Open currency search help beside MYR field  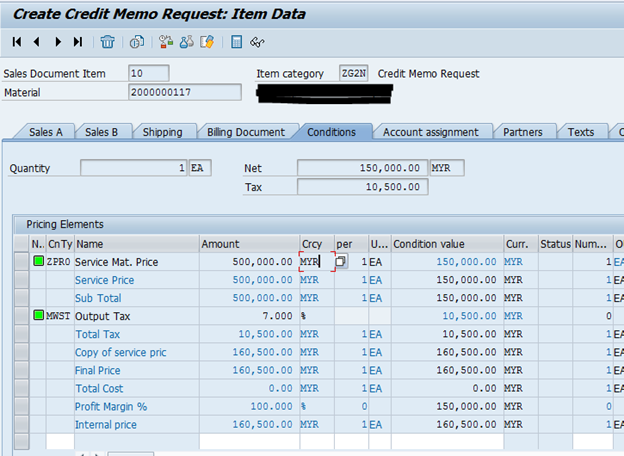(340, 262)
